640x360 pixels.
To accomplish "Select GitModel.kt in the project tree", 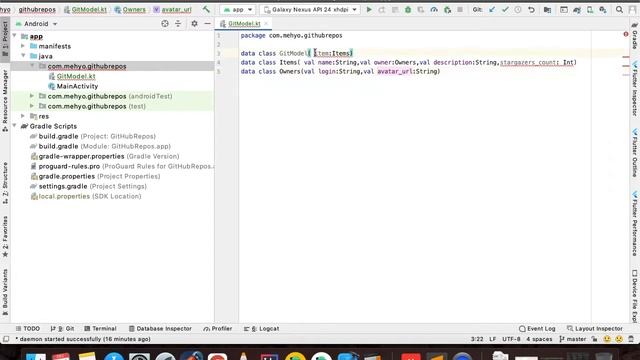I will coord(76,76).
